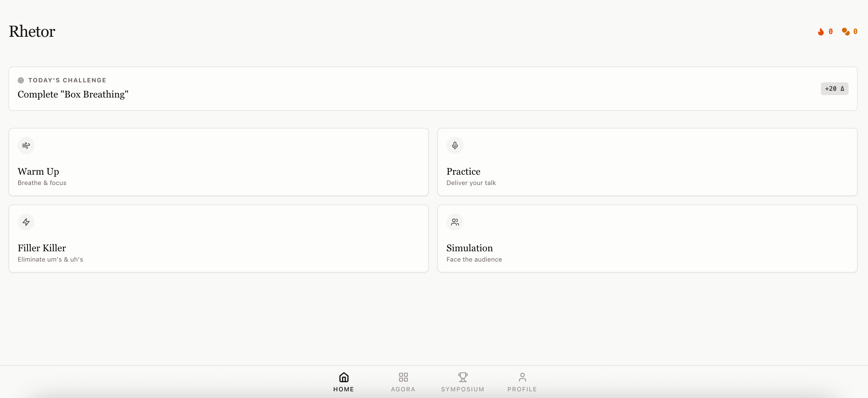Open Filler Killer exercise title
Image resolution: width=868 pixels, height=398 pixels.
click(x=42, y=248)
